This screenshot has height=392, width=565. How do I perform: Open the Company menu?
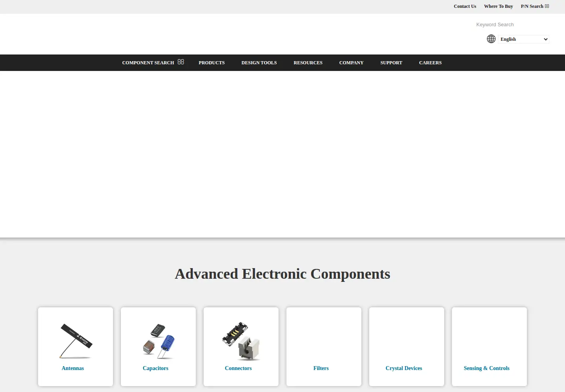click(351, 63)
